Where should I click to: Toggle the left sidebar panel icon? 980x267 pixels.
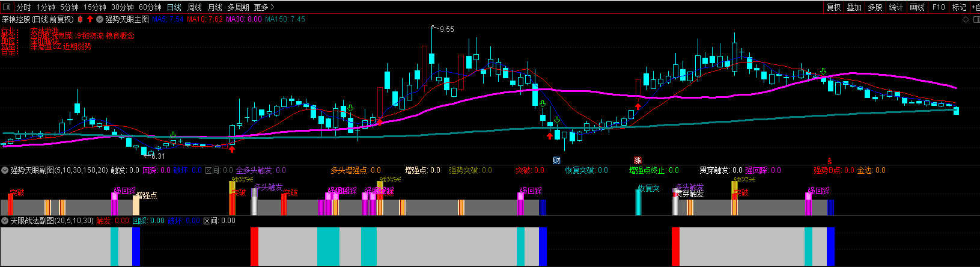(7, 7)
